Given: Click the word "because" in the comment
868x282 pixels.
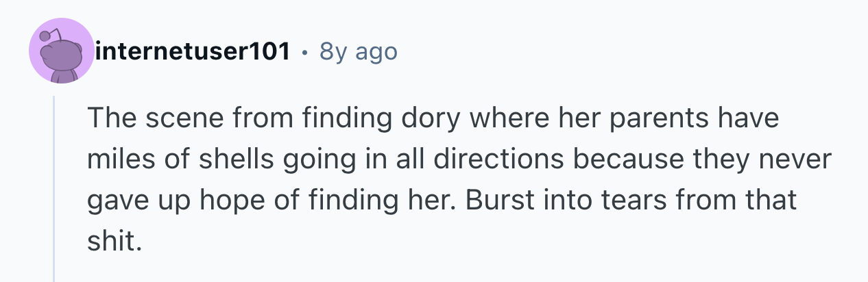Looking at the screenshot, I should [x=627, y=160].
